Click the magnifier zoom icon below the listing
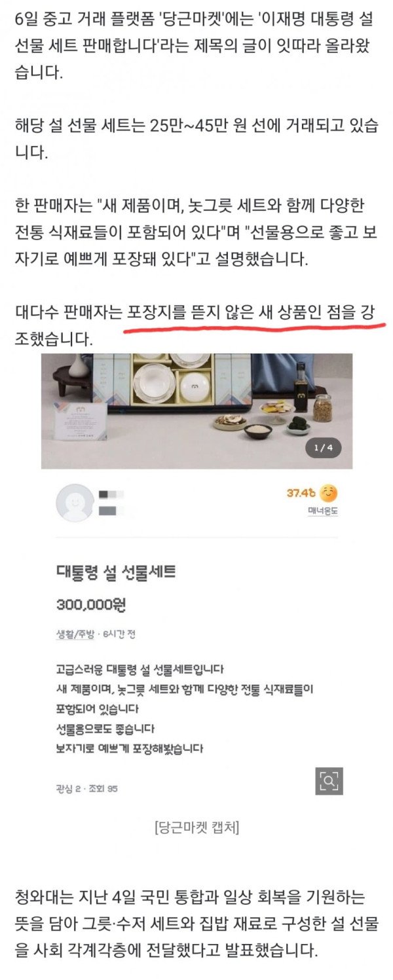Image resolution: width=393 pixels, height=980 pixels. point(329,780)
